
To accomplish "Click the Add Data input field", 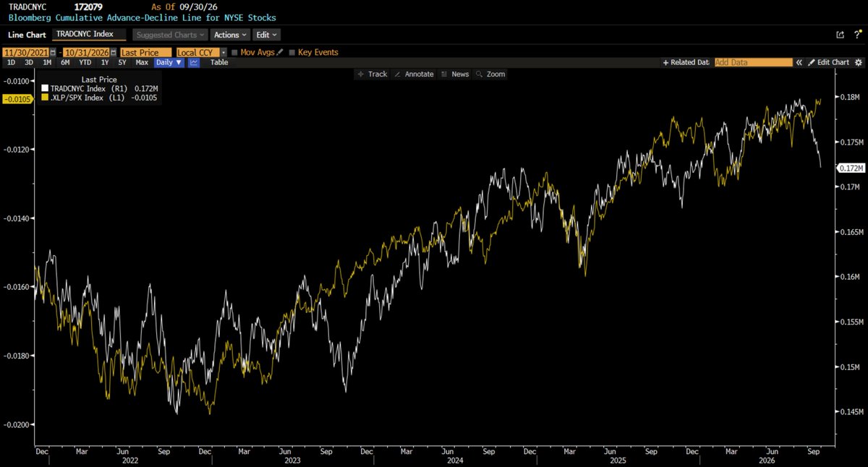I will pos(753,63).
